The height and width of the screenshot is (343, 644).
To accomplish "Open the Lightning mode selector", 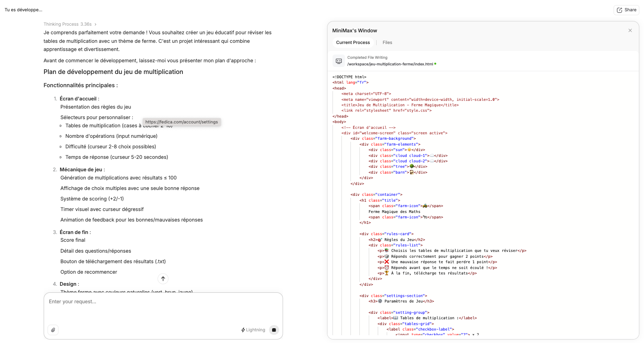I will [x=253, y=330].
